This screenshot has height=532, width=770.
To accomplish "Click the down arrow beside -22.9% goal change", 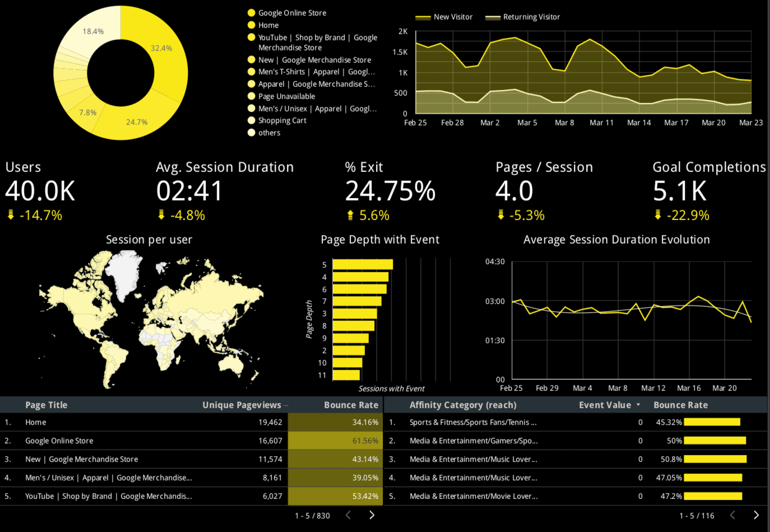I will tap(657, 214).
